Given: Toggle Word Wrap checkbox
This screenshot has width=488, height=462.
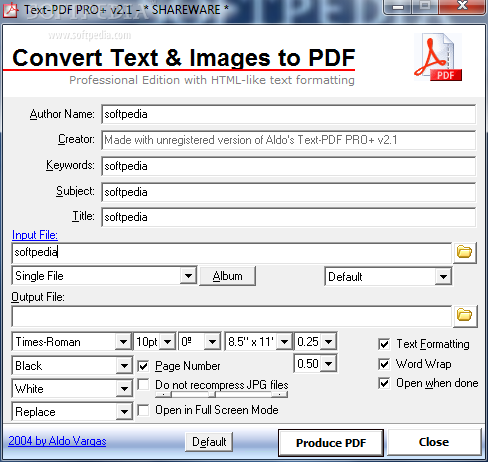Looking at the screenshot, I should pyautogui.click(x=384, y=364).
